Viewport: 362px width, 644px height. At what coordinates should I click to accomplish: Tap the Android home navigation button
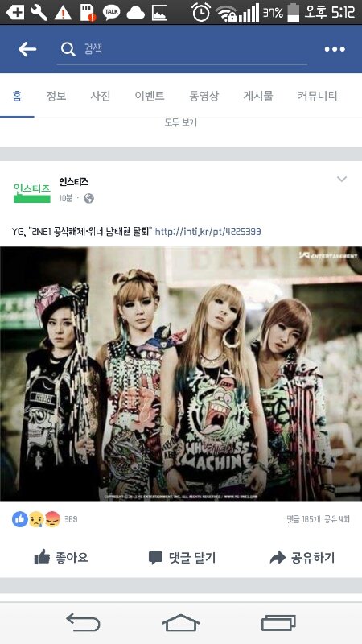click(x=180, y=622)
